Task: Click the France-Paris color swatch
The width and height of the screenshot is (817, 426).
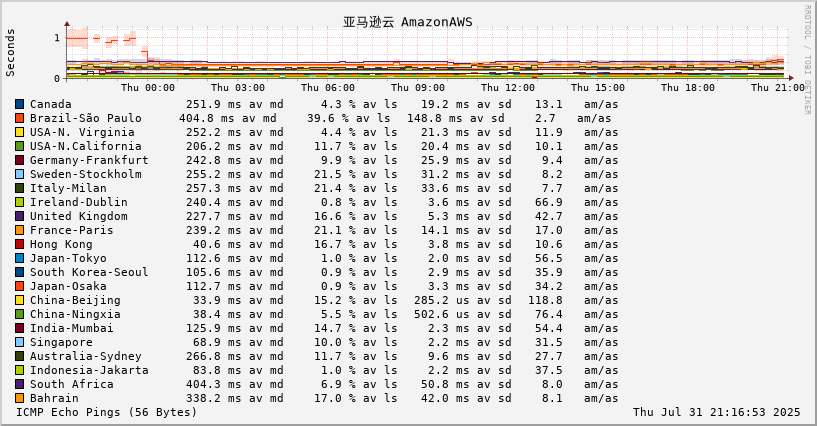Action: coord(19,230)
